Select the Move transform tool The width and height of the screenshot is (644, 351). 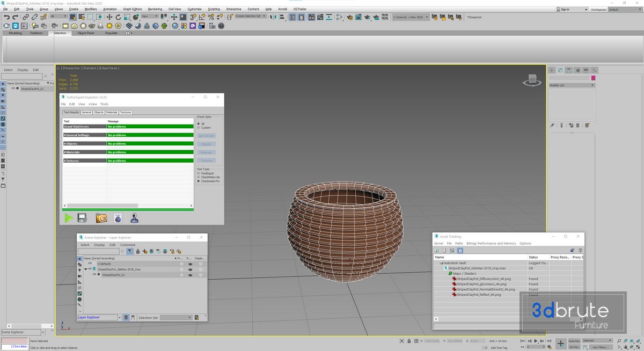tap(109, 17)
